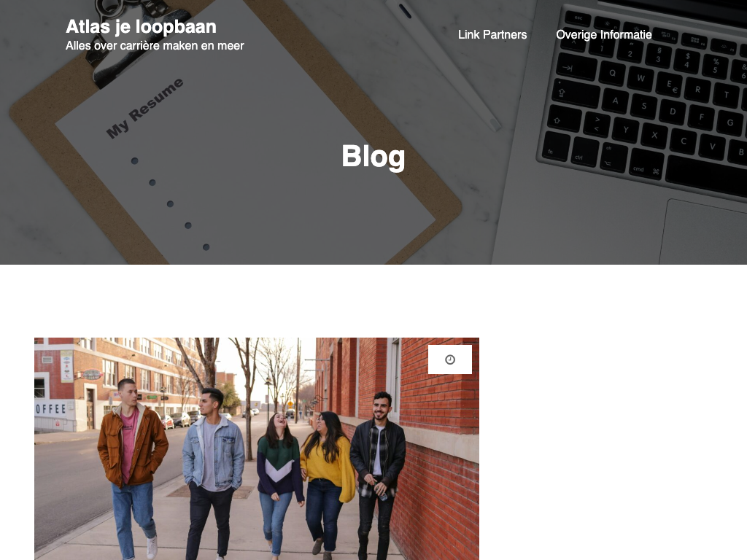Viewport: 747px width, 560px height.
Task: Open the Overige Informatie menu item
Action: click(x=603, y=35)
